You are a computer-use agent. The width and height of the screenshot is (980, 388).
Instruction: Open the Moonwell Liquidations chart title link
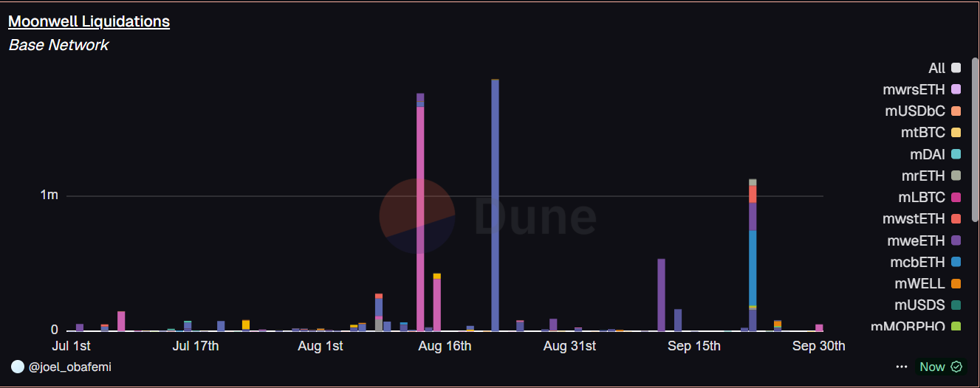[x=89, y=21]
